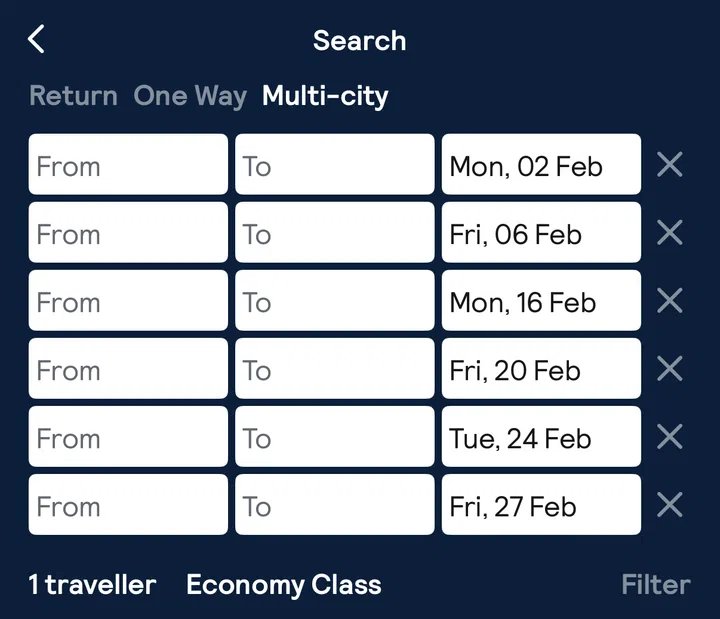The width and height of the screenshot is (720, 619).
Task: Delete the Fri, 27 Feb flight leg
Action: click(x=669, y=505)
